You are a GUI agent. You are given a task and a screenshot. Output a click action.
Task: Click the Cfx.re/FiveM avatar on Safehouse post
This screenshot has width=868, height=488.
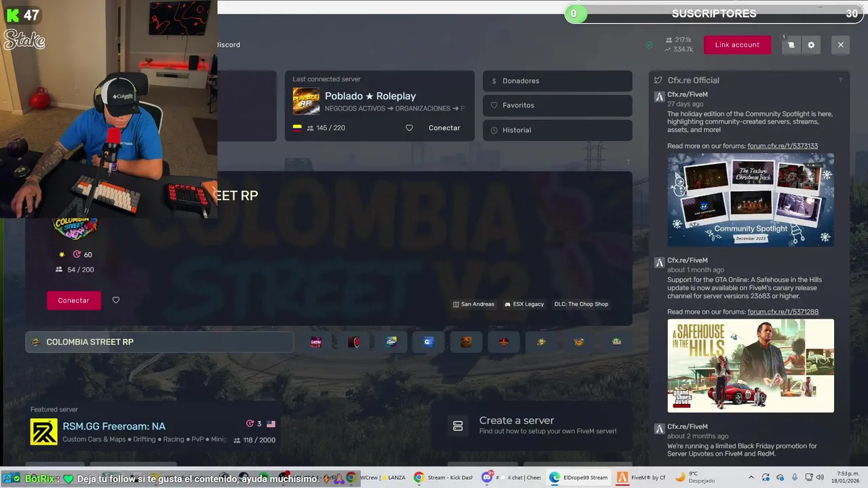pos(658,263)
